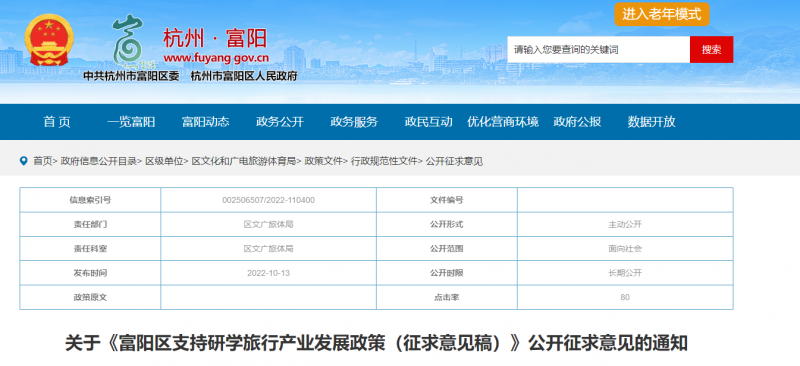Click the 杭州·富阳 site title
This screenshot has height=366, width=800.
[x=215, y=38]
